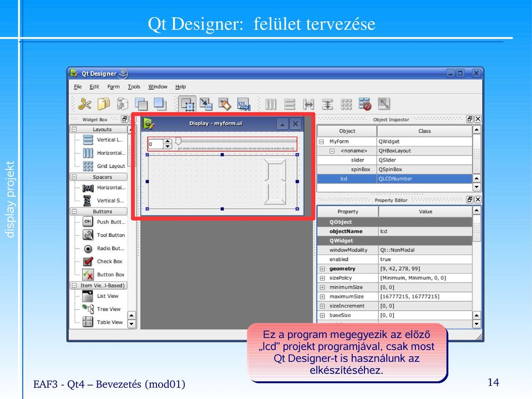Expand the sizePolicy property
This screenshot has width=532, height=399.
click(322, 278)
